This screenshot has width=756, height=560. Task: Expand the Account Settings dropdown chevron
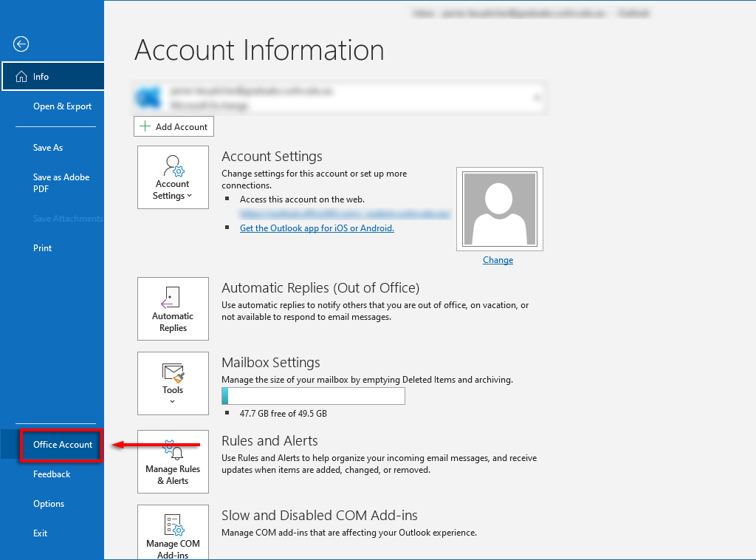pos(189,196)
